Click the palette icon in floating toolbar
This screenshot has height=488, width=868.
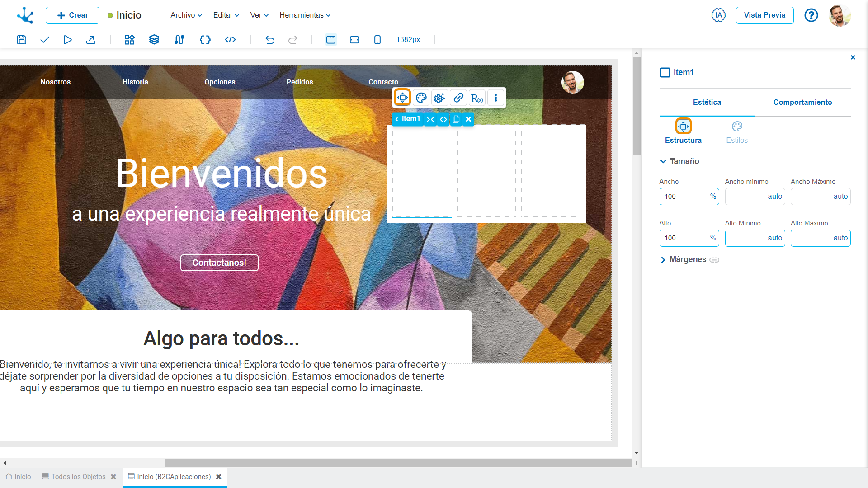[x=421, y=98]
